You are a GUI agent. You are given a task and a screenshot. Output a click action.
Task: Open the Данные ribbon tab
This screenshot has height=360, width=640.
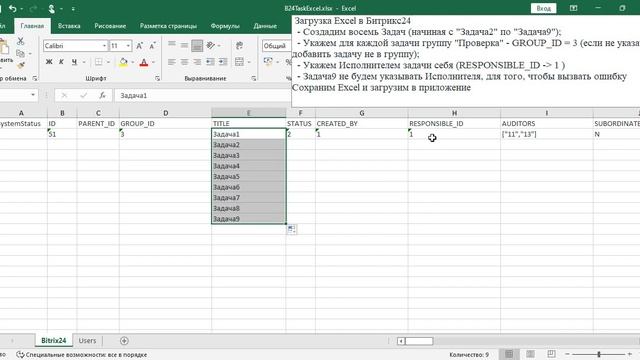pos(265,26)
